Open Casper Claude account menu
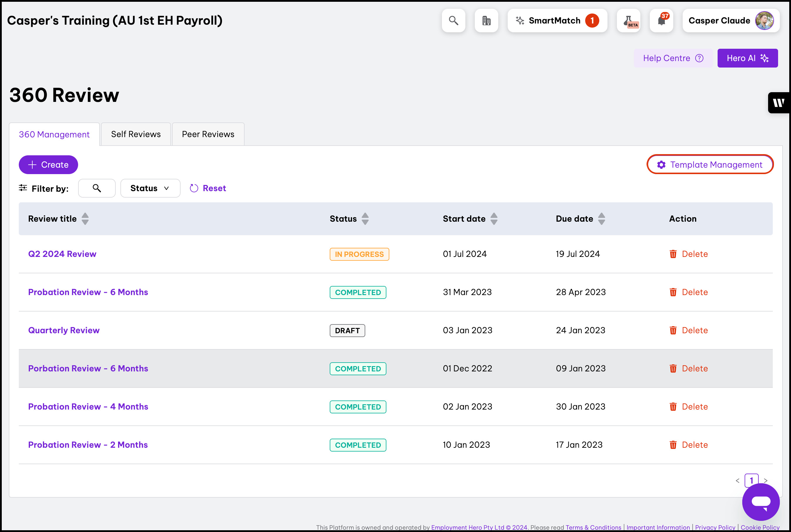This screenshot has width=791, height=532. [719, 21]
